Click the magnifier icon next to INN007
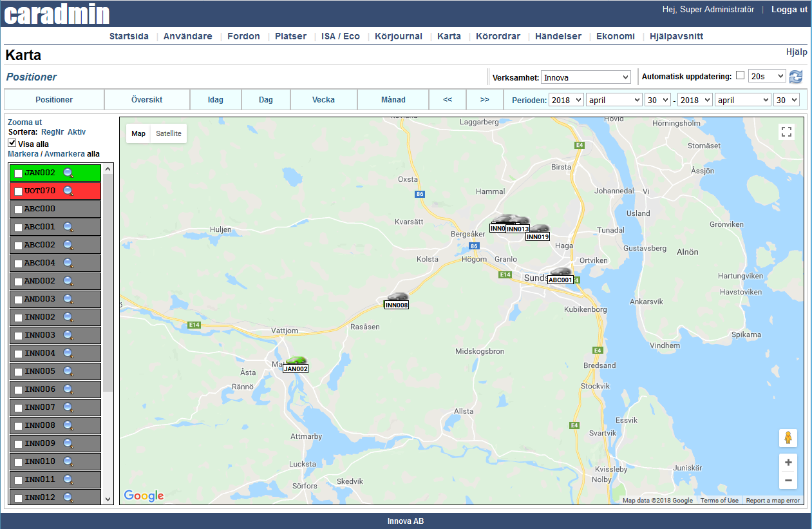 click(x=68, y=407)
